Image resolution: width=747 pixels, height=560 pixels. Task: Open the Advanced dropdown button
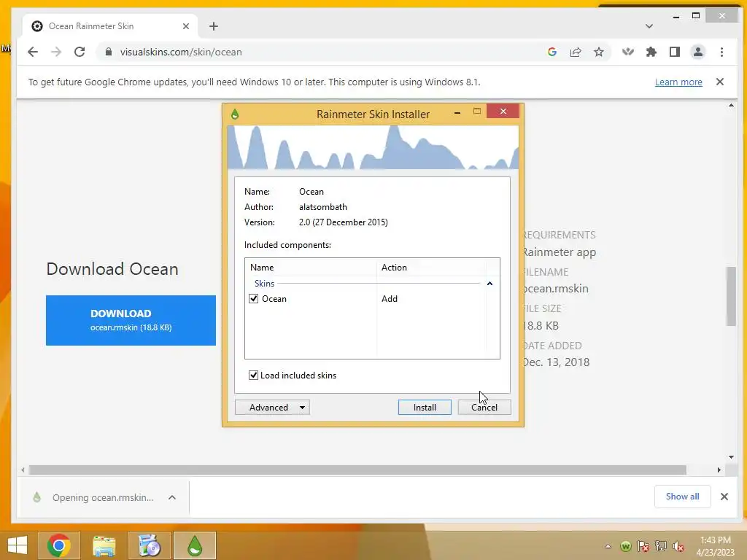click(272, 407)
